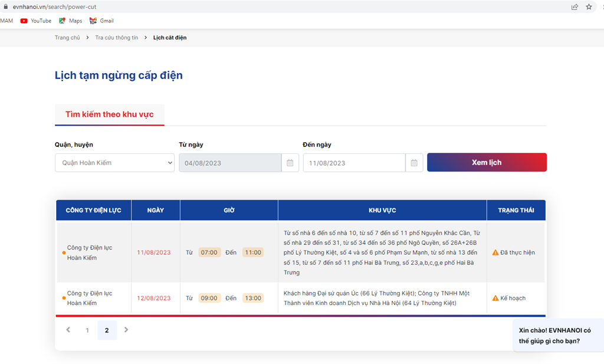Click warning icon beside Đã thực hiện
Viewport: 604px width, 364px height.
pyautogui.click(x=495, y=252)
